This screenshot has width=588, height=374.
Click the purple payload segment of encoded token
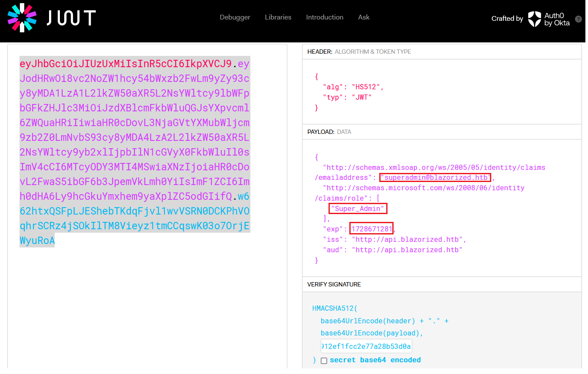coord(135,138)
